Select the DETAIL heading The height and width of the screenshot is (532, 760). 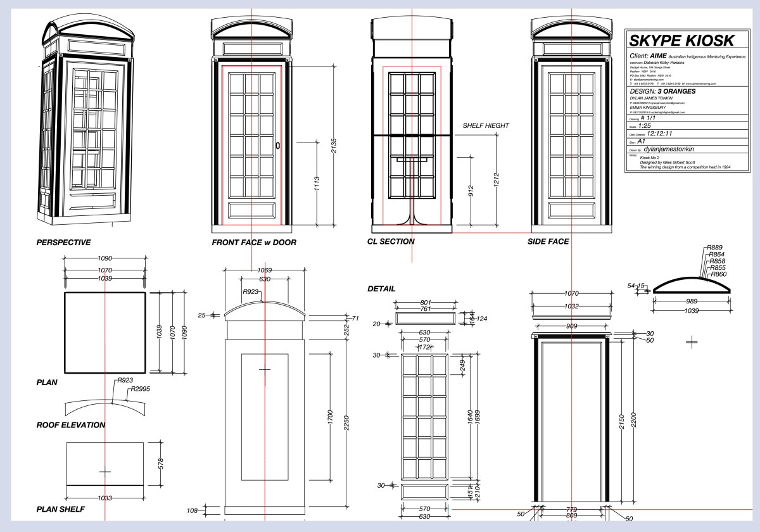(381, 288)
